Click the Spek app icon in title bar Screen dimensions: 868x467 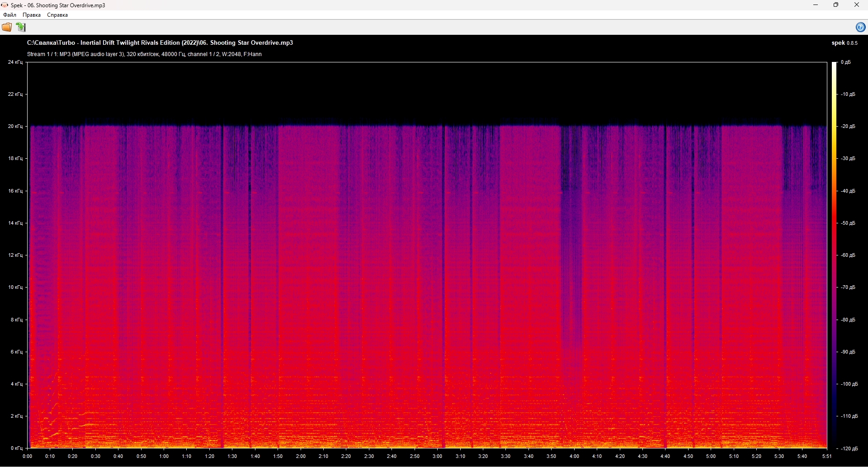(5, 5)
